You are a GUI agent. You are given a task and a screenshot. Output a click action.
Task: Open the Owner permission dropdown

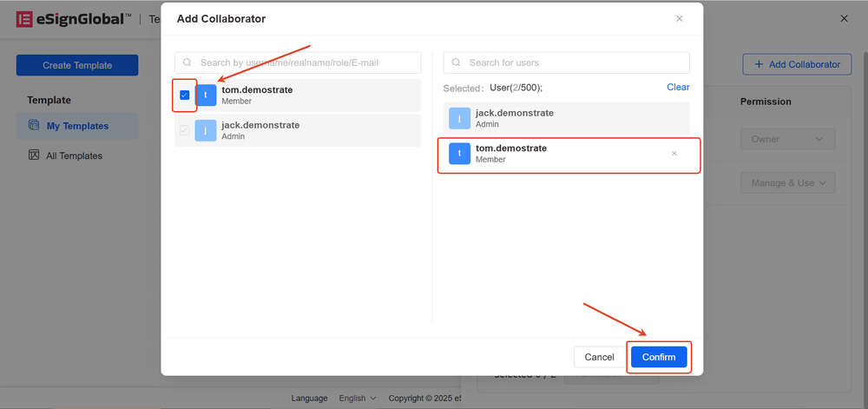point(787,139)
